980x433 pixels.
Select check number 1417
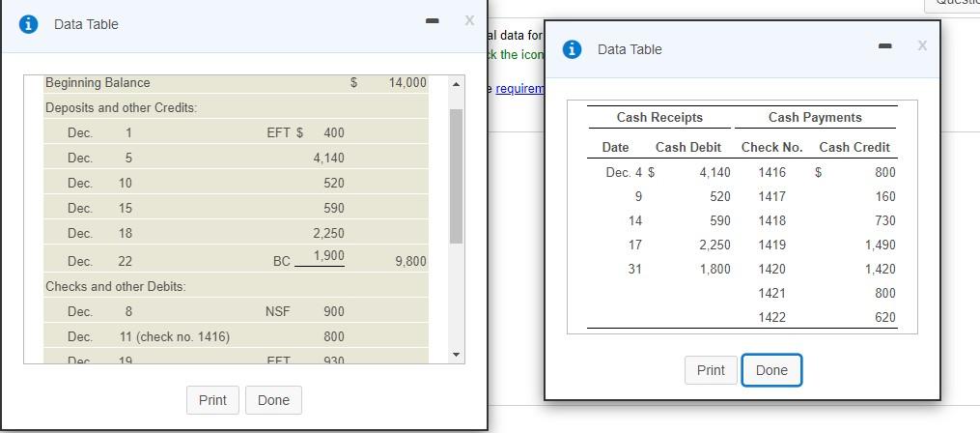[x=771, y=197]
